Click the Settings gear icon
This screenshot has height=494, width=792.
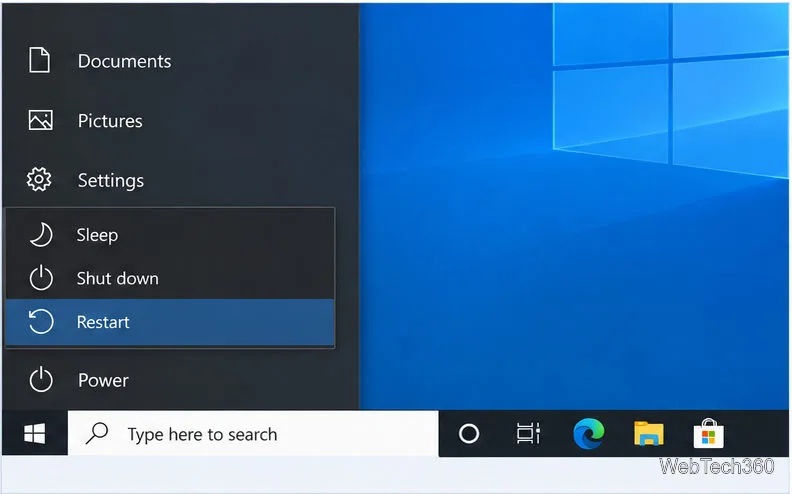click(39, 179)
